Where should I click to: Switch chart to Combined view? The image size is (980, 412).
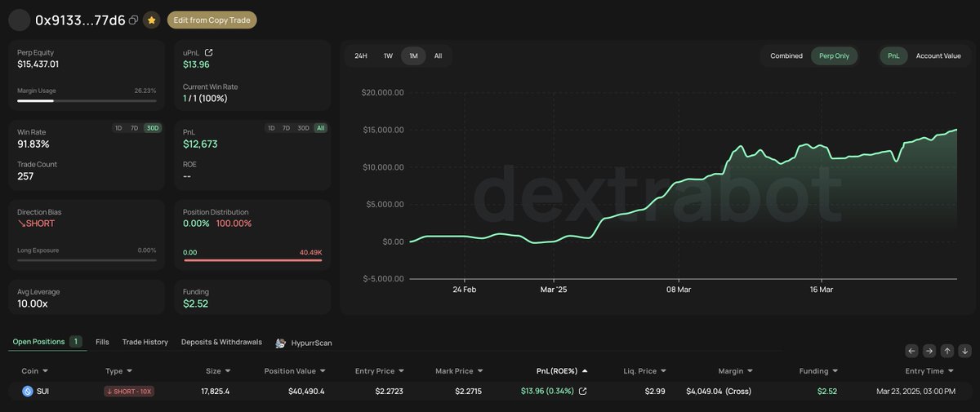[x=786, y=56]
